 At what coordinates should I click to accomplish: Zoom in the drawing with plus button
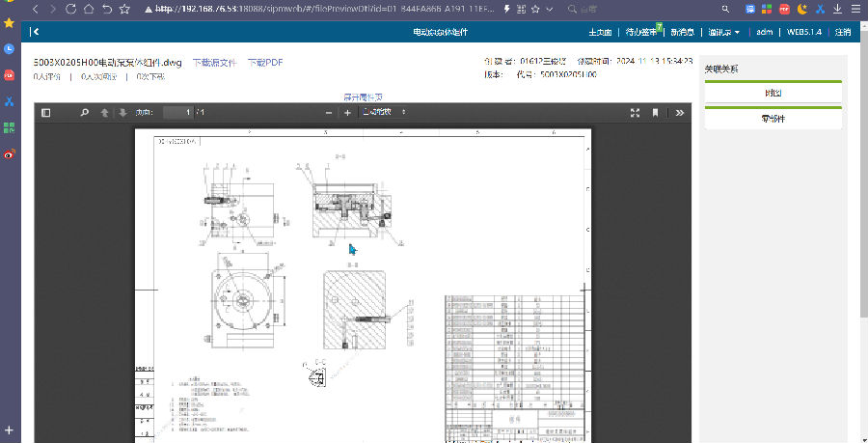click(x=347, y=113)
